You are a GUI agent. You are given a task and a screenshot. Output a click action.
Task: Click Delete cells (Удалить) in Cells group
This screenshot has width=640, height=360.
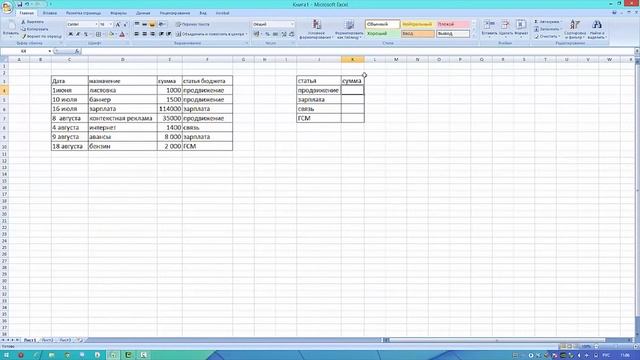(505, 28)
